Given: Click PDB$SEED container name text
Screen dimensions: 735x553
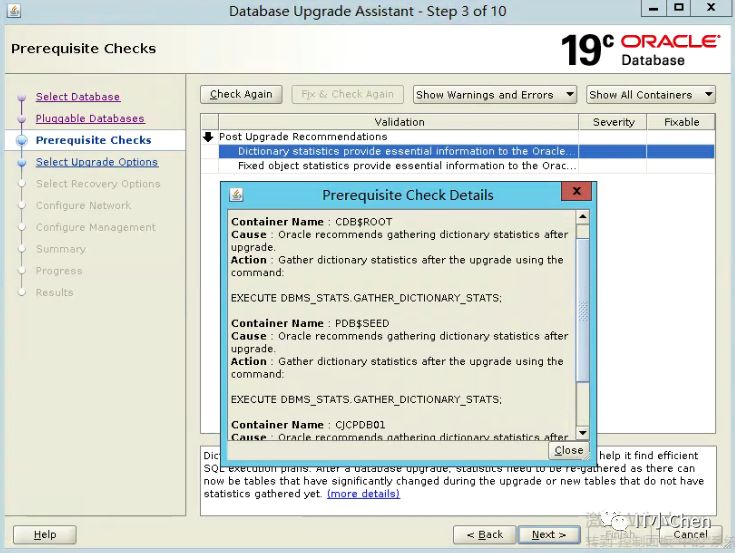Looking at the screenshot, I should pyautogui.click(x=362, y=323).
